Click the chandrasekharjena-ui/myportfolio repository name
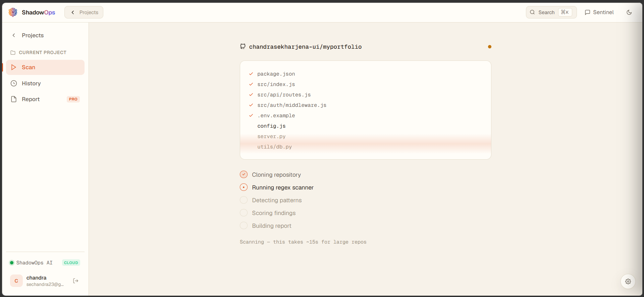 click(305, 47)
